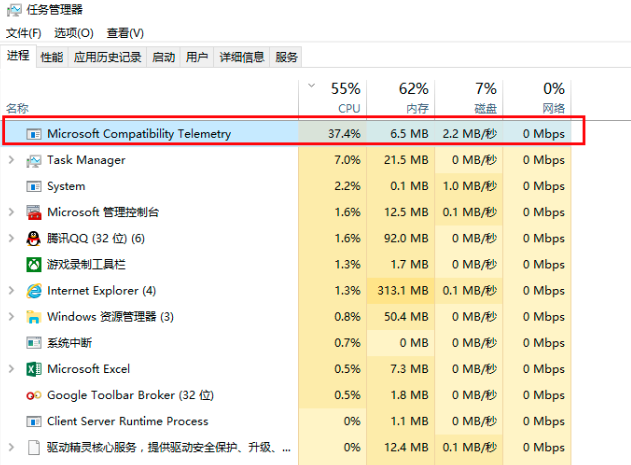Sort by the 7% 磁盘 column header

click(x=469, y=99)
